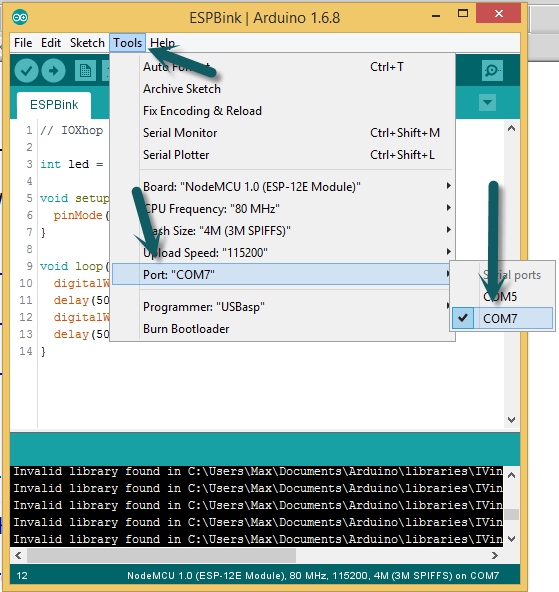Expand the Port COM7 submenu
The width and height of the screenshot is (559, 592).
[282, 274]
